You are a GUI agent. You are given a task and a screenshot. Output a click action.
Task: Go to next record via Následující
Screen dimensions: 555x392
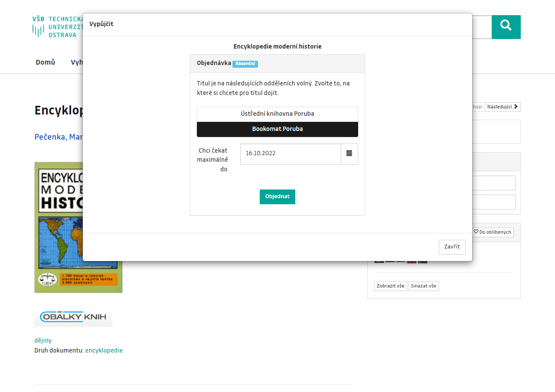pos(502,107)
